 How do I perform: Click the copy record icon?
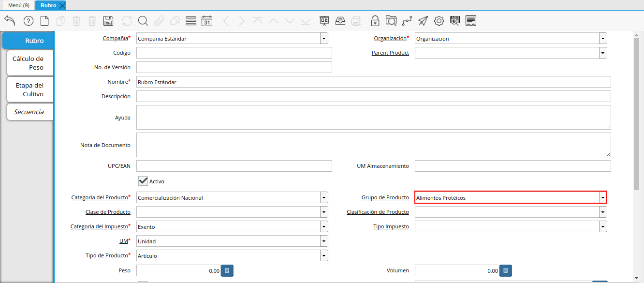[x=60, y=21]
